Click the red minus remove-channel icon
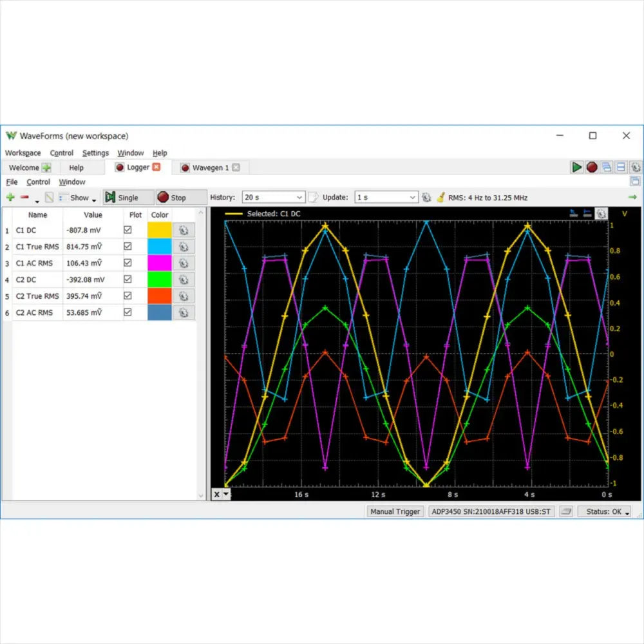Viewport: 644px width, 644px height. [24, 198]
